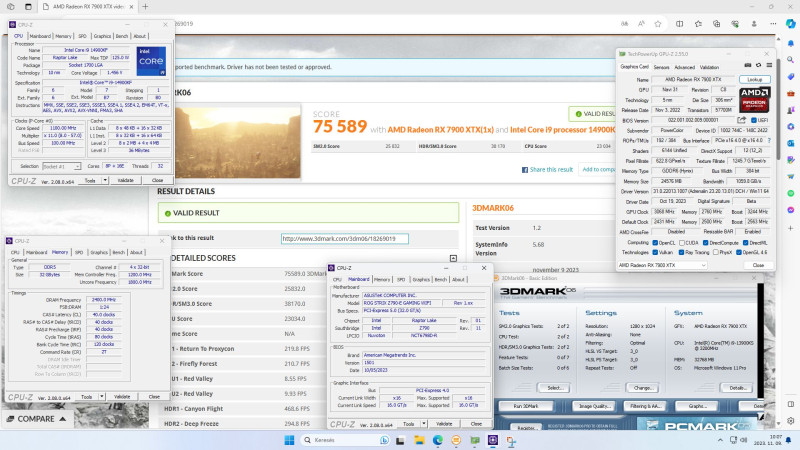
Task: Open SPD tab in CPU-Z Memory window
Action: tap(79, 253)
